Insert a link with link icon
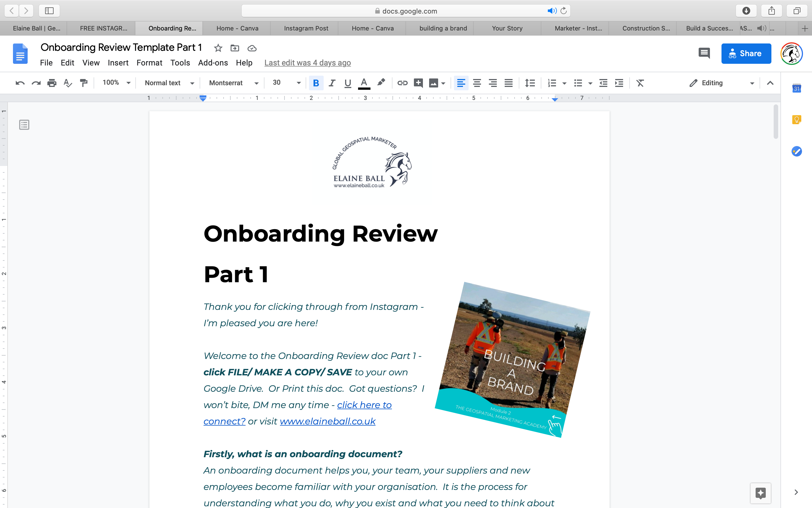This screenshot has width=812, height=508. point(402,83)
